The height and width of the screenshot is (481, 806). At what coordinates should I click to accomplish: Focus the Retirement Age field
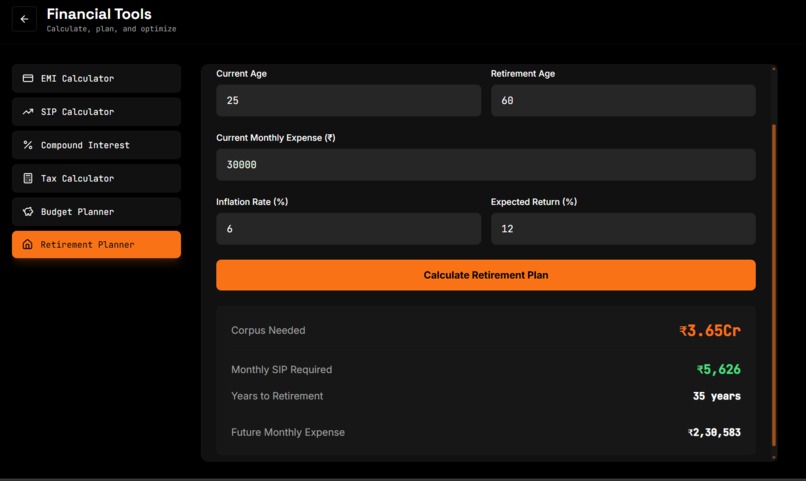point(623,100)
